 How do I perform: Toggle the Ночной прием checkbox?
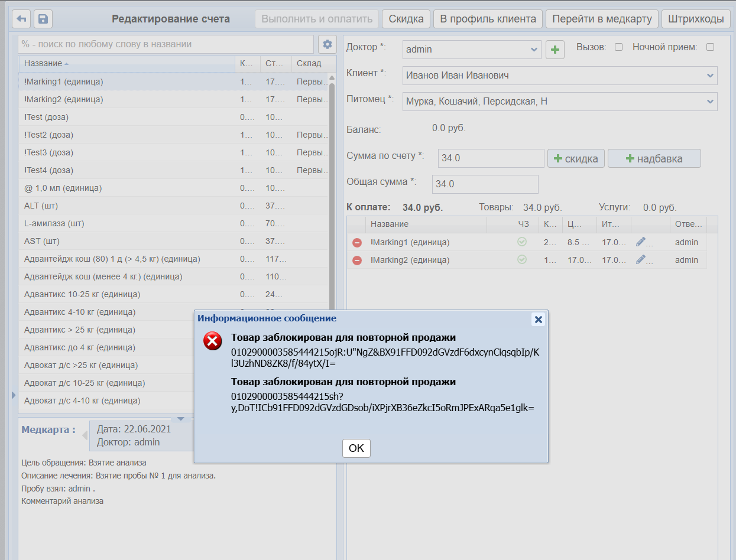point(710,47)
